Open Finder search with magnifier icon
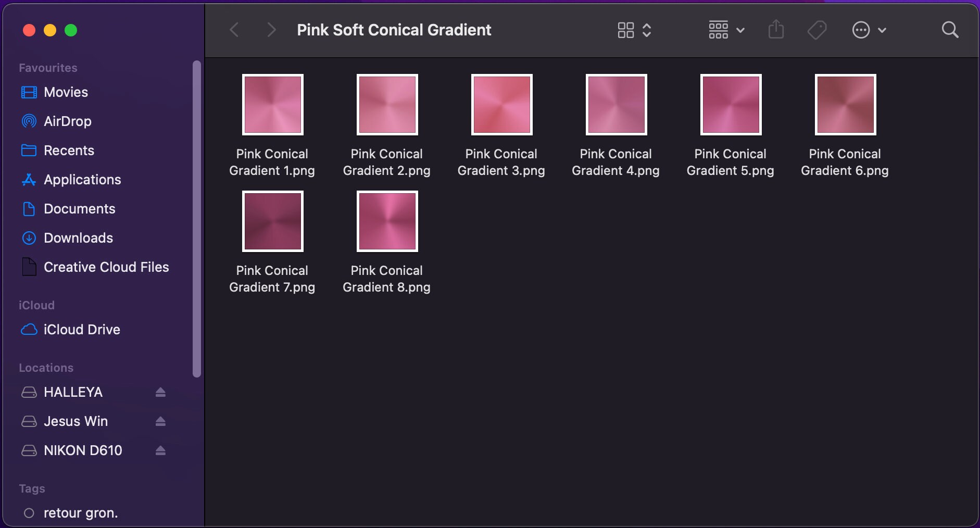Screen dimensions: 980x528 950,30
